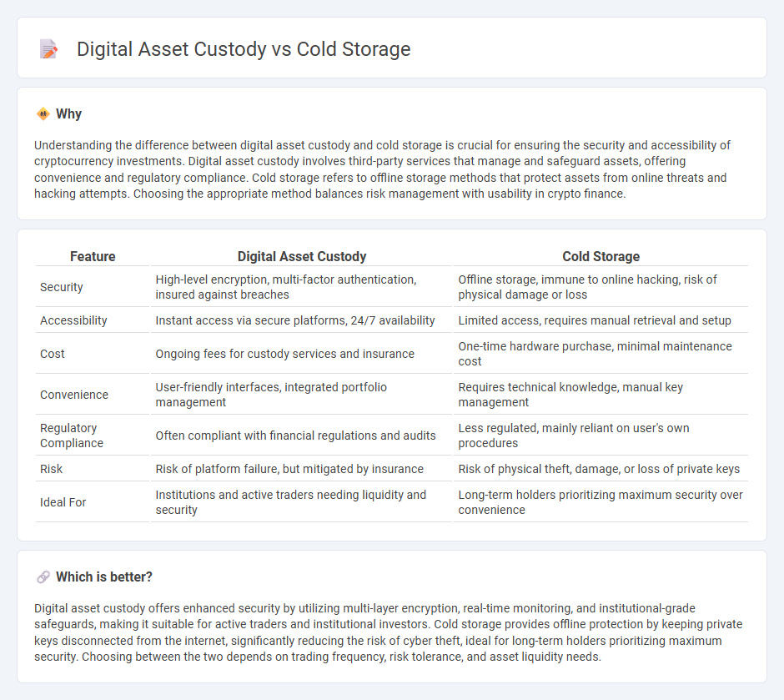Viewport: 784px width, 700px height.
Task: Click the cell 'Limited access, requires manual retrieval and setup'
Action: click(601, 320)
